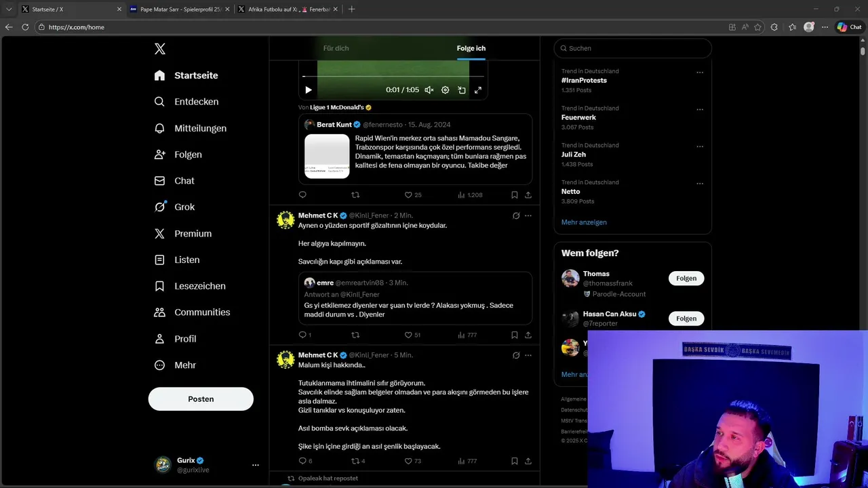Open more options on Mehmet C K 2 Min. post
Screen dimensions: 868x488
coord(528,216)
